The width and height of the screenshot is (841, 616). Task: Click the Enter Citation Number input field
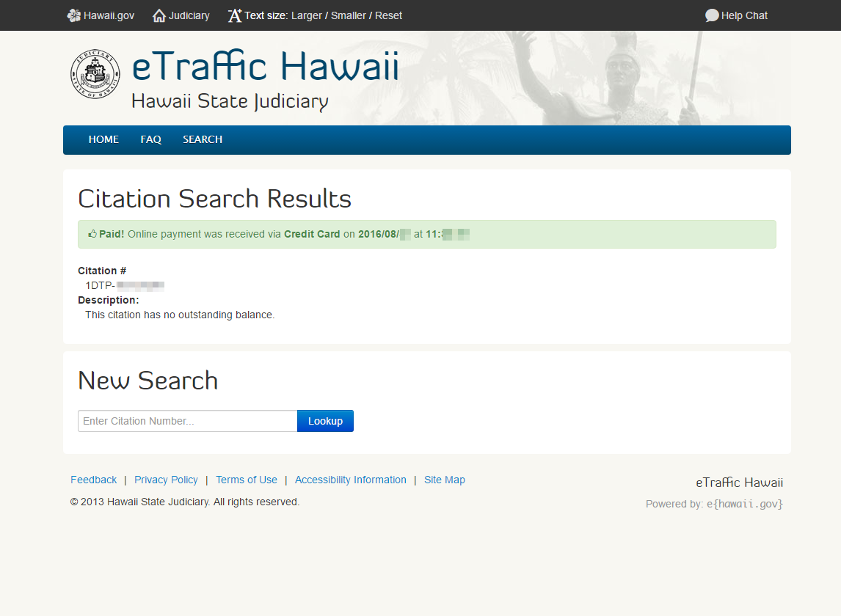pyautogui.click(x=187, y=421)
